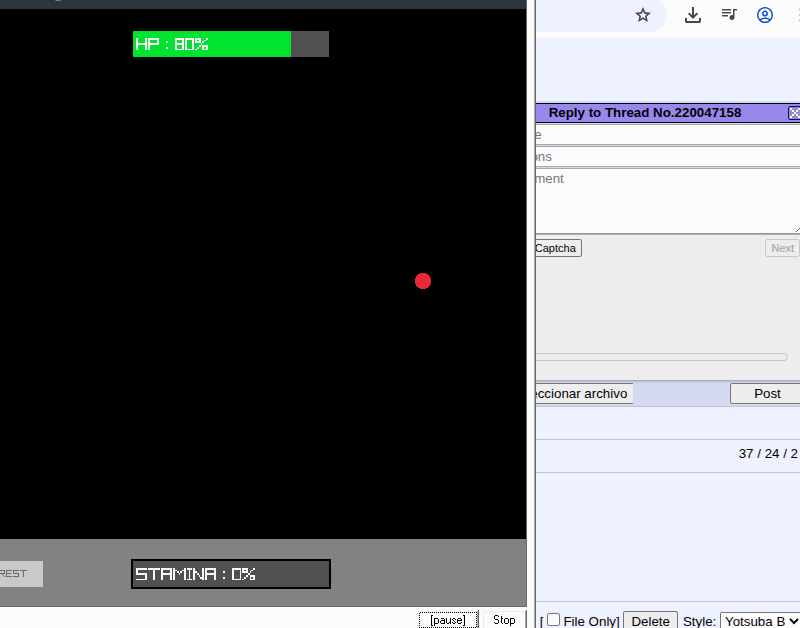Tick the File Only checkbox
Image resolution: width=800 pixels, height=628 pixels.
(x=553, y=620)
